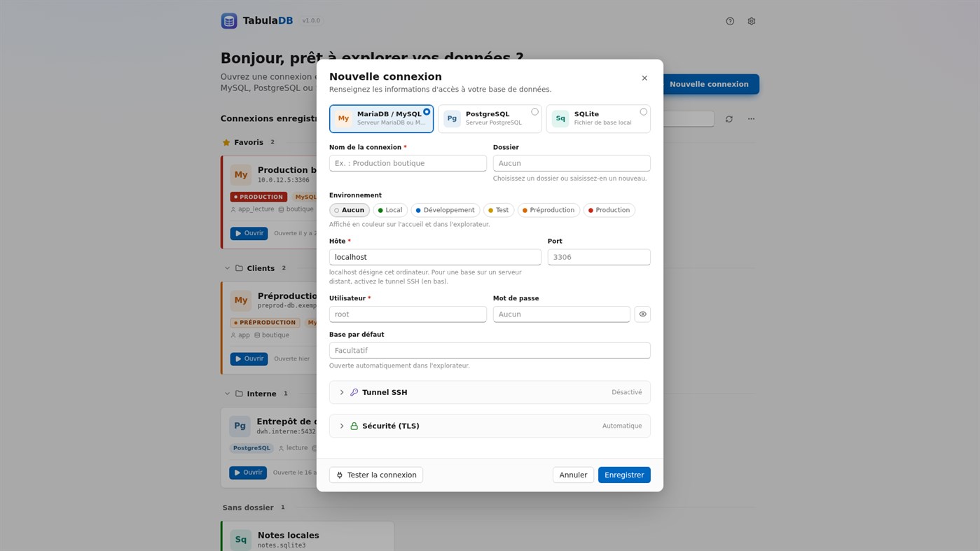Click Tester la connexion button
Image resolution: width=980 pixels, height=551 pixels.
376,475
